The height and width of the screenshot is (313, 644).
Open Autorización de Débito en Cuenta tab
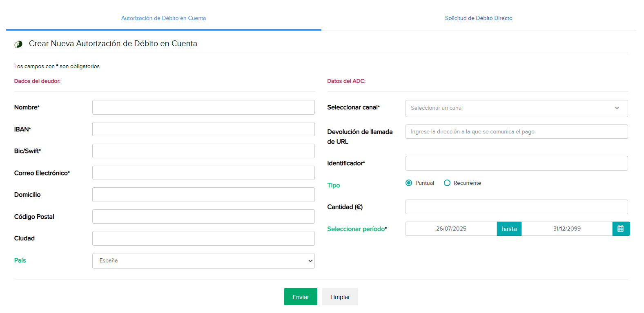[163, 18]
